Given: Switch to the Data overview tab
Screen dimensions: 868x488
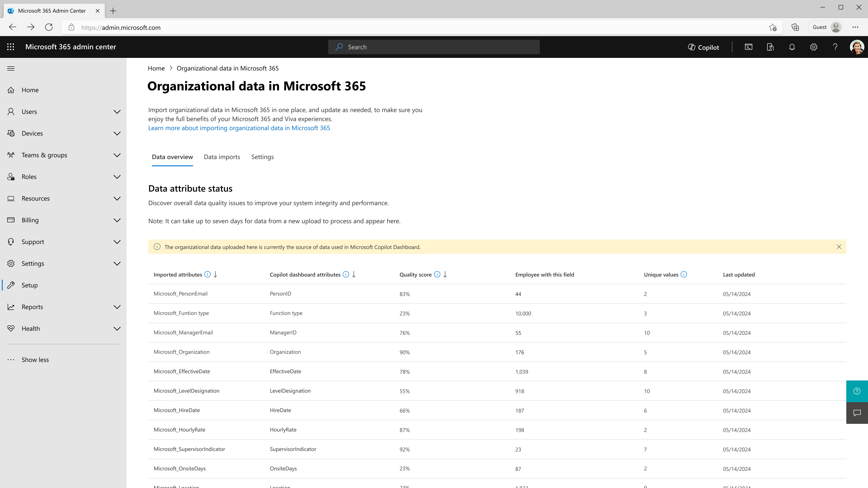Looking at the screenshot, I should coord(172,157).
